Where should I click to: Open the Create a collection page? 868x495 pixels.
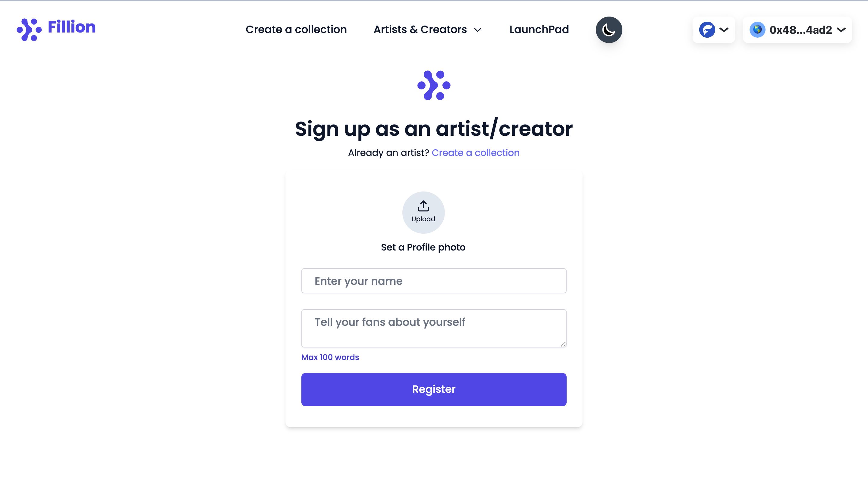296,29
